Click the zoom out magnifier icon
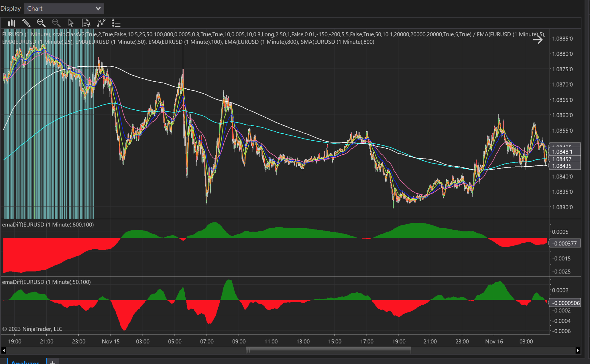The width and height of the screenshot is (590, 364). pyautogui.click(x=56, y=23)
